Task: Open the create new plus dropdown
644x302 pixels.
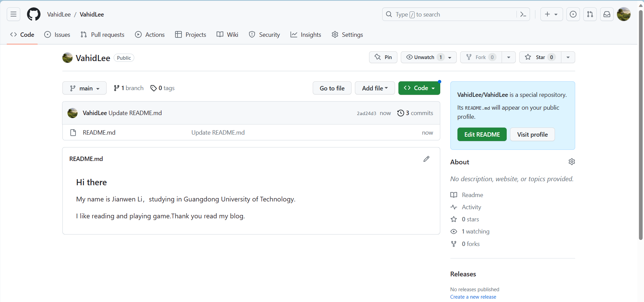Action: click(552, 14)
